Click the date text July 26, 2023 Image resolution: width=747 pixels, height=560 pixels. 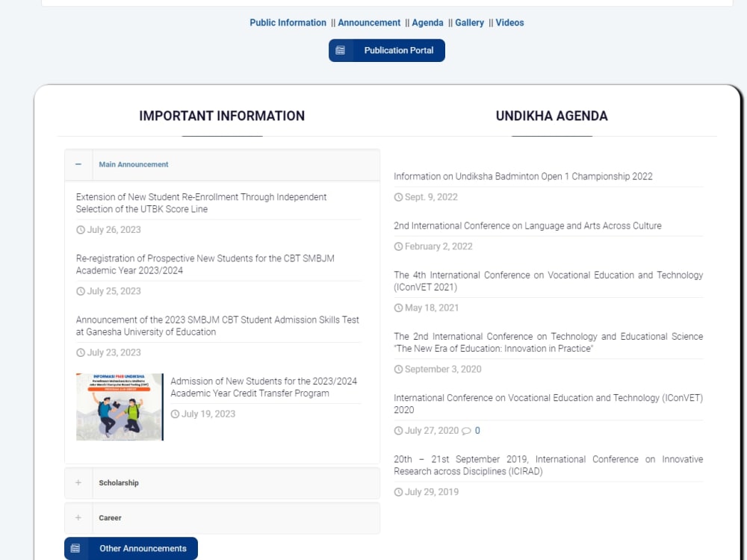tap(114, 229)
